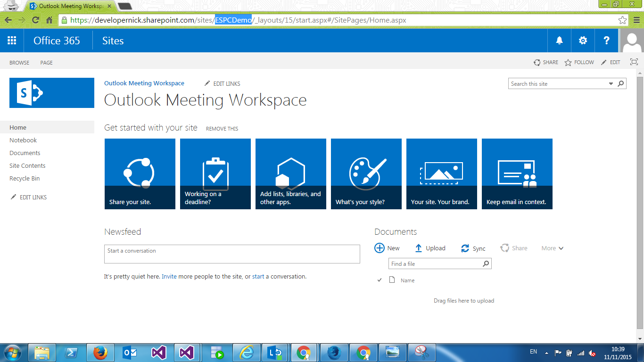Toggle focus on content icon
The height and width of the screenshot is (362, 644).
(634, 62)
